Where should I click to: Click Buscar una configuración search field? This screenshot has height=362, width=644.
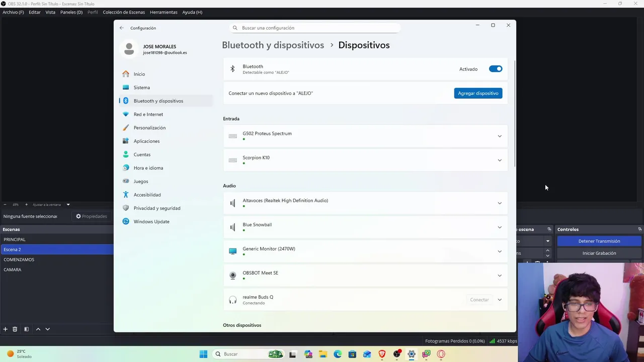tap(314, 28)
